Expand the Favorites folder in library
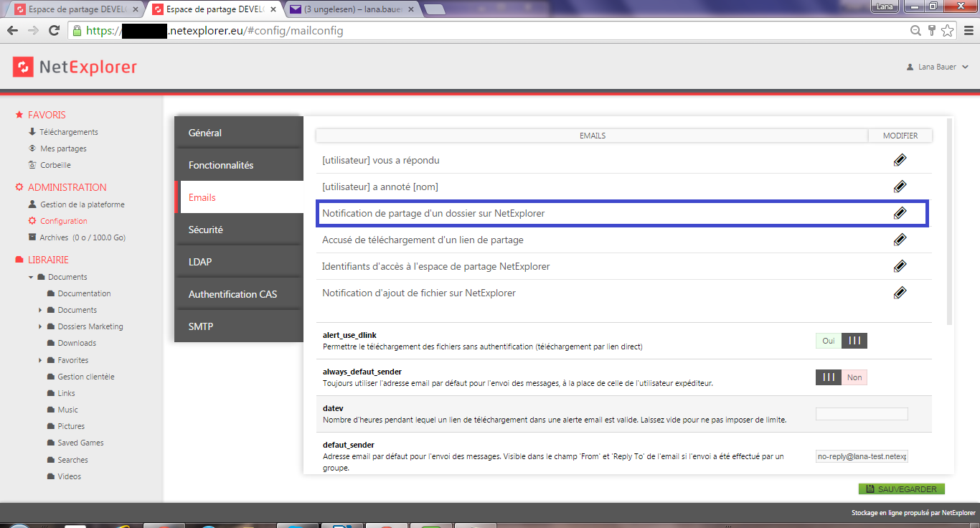The width and height of the screenshot is (980, 528). point(41,360)
